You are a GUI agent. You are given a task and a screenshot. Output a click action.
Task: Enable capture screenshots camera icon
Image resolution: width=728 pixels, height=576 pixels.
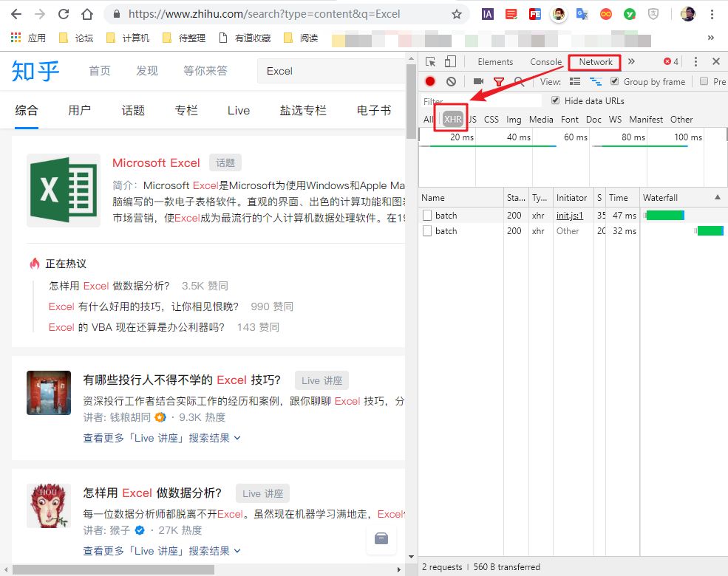[x=478, y=82]
